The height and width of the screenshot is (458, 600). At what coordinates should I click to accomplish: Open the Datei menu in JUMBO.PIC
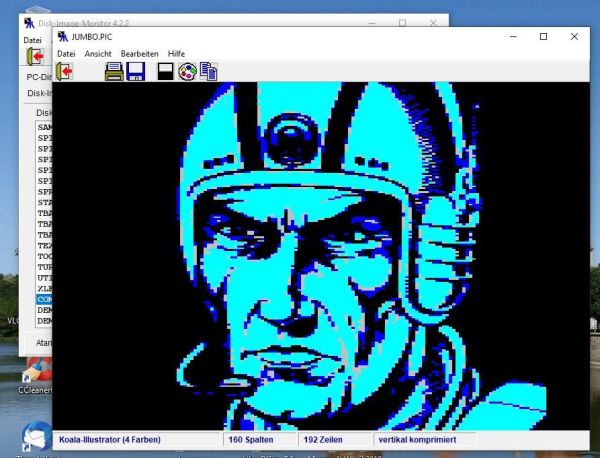66,54
